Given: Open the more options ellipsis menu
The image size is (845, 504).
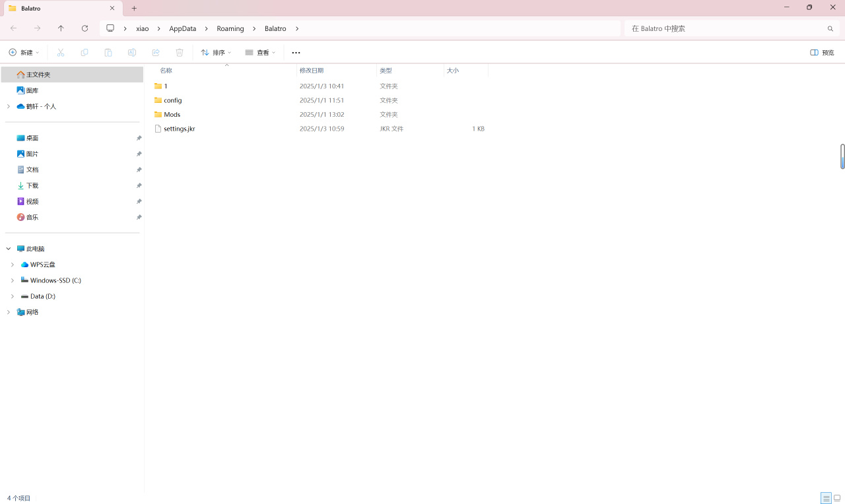Looking at the screenshot, I should pyautogui.click(x=296, y=52).
